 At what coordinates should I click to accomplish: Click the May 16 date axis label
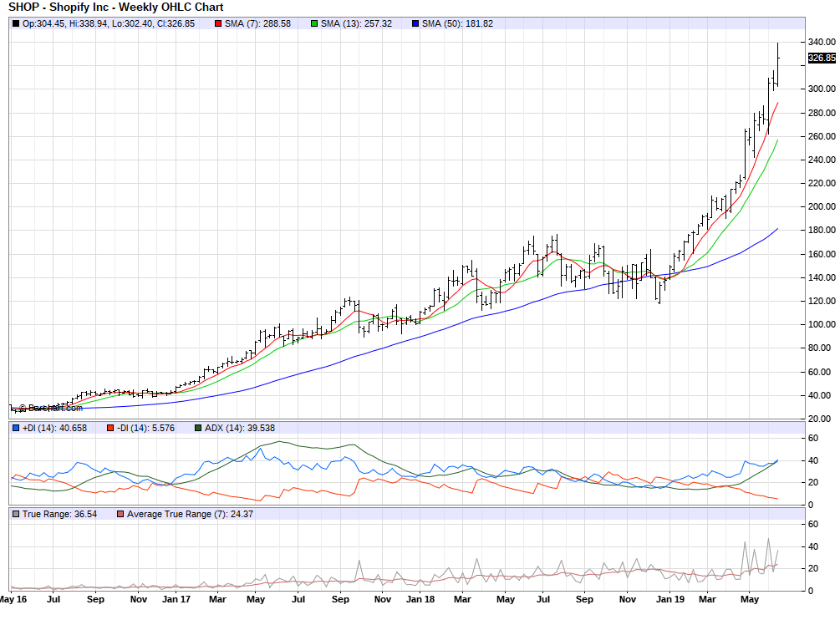tap(13, 599)
